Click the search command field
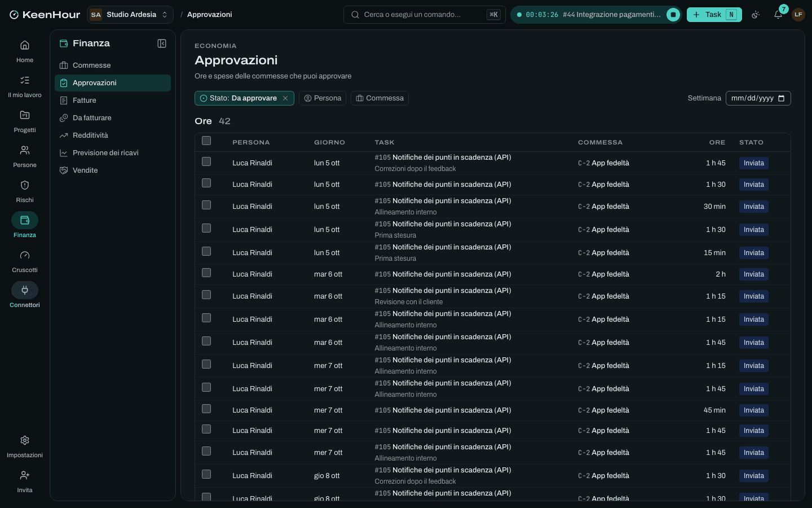This screenshot has height=508, width=812. (x=424, y=15)
